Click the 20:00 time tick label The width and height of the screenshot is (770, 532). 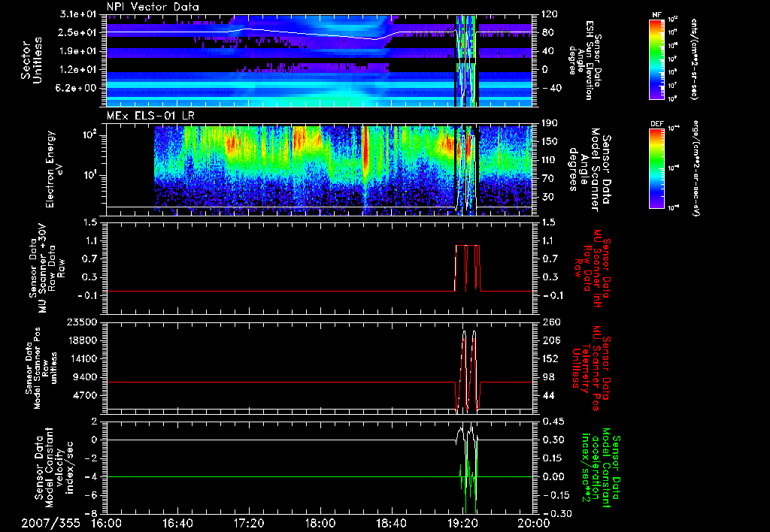coord(534,523)
